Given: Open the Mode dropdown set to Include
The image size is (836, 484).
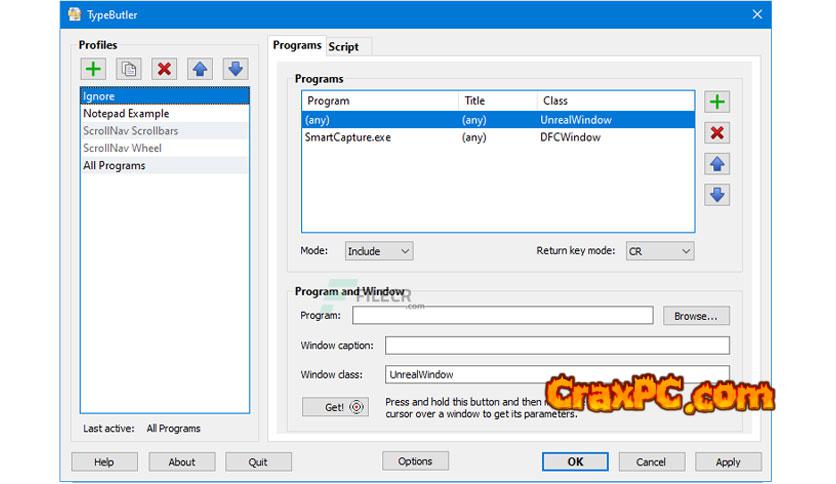Looking at the screenshot, I should (379, 251).
